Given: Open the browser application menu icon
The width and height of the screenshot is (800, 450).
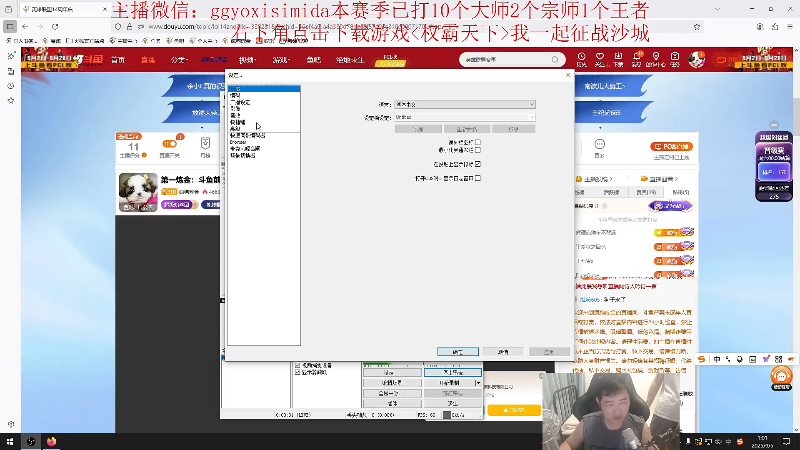Looking at the screenshot, I should click(790, 27).
